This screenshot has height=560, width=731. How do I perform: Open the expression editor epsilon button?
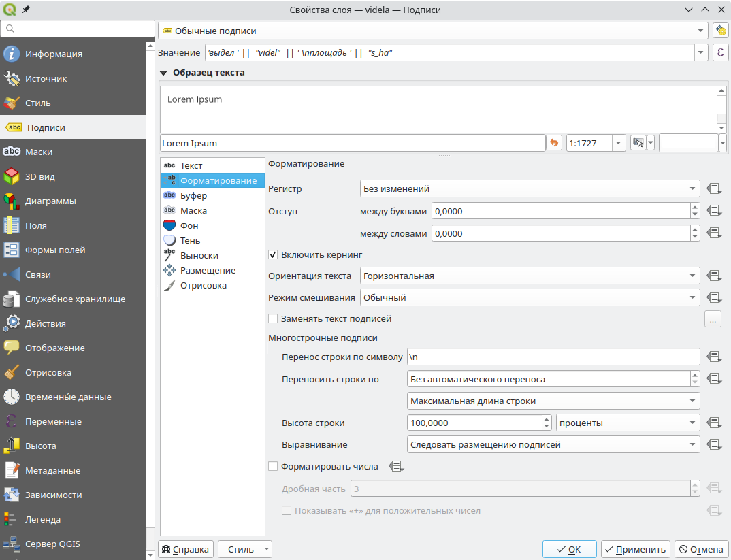pos(720,52)
